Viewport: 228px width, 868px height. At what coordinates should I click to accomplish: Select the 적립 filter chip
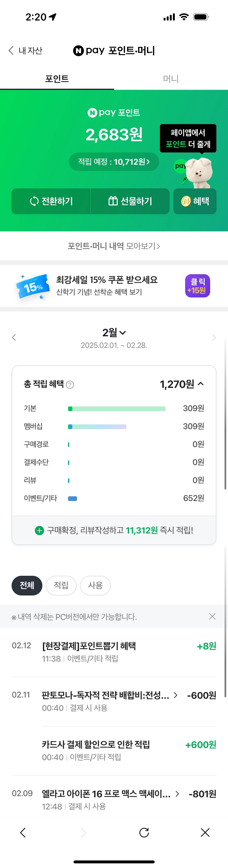(61, 585)
